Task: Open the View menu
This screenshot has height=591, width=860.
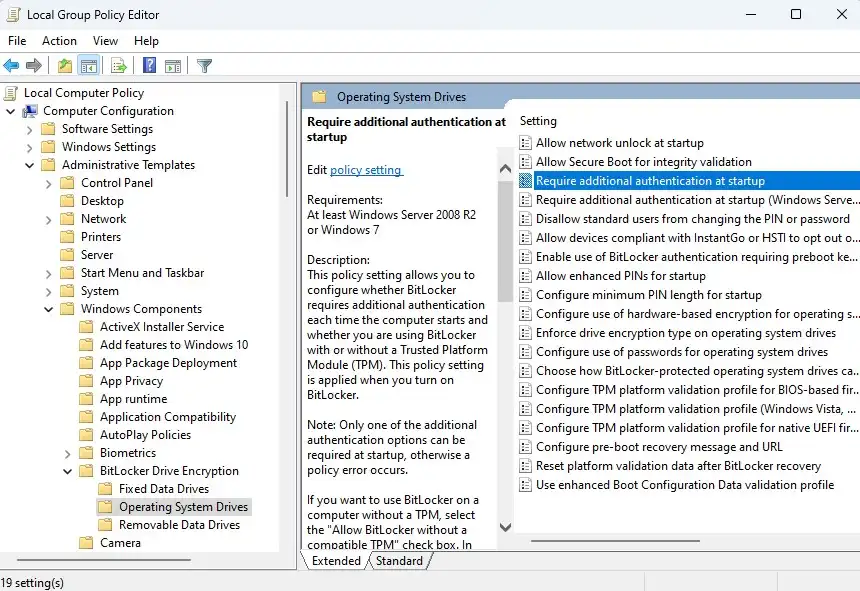Action: click(x=105, y=41)
